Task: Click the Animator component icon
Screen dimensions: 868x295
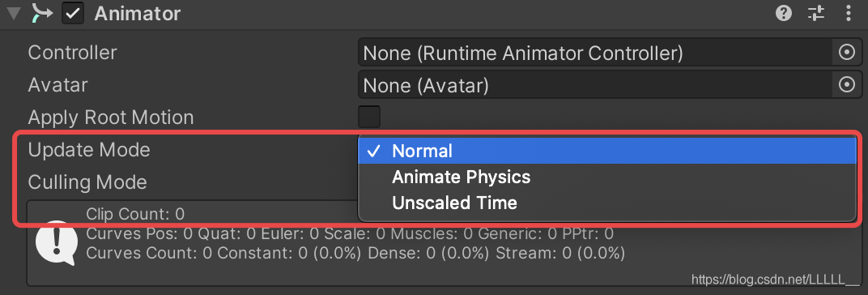Action: pos(42,13)
